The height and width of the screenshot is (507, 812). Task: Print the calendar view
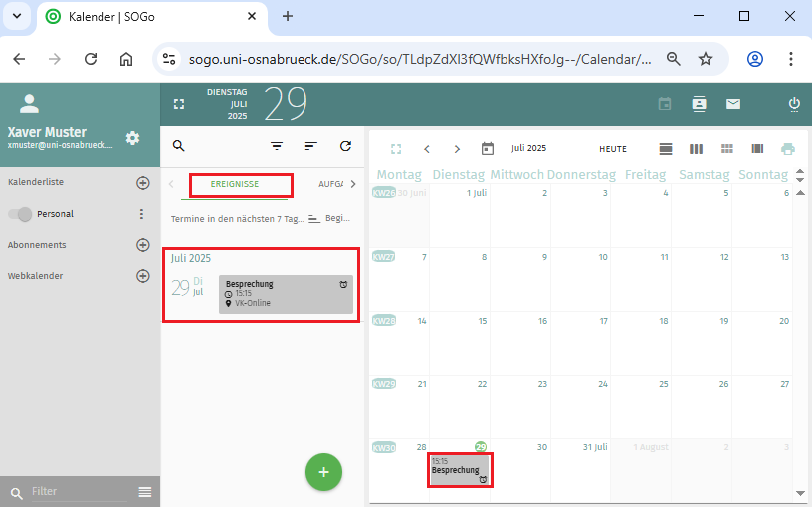pos(788,149)
